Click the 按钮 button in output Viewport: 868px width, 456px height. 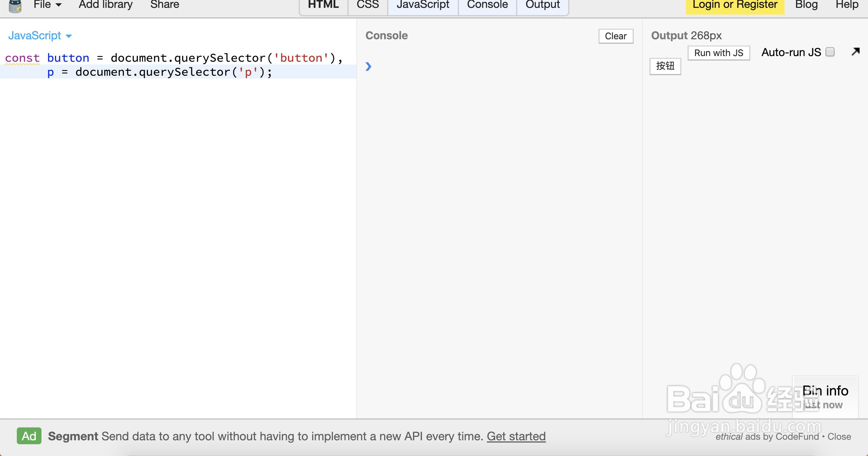click(665, 66)
